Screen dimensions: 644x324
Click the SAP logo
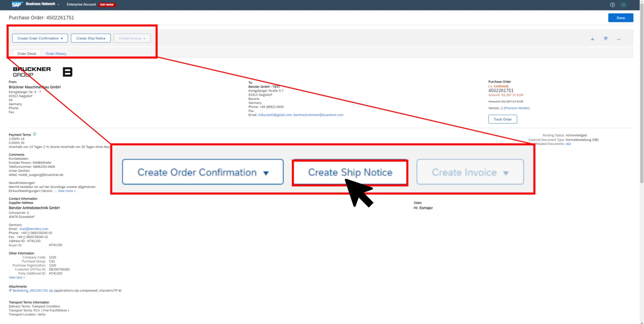tap(17, 4)
